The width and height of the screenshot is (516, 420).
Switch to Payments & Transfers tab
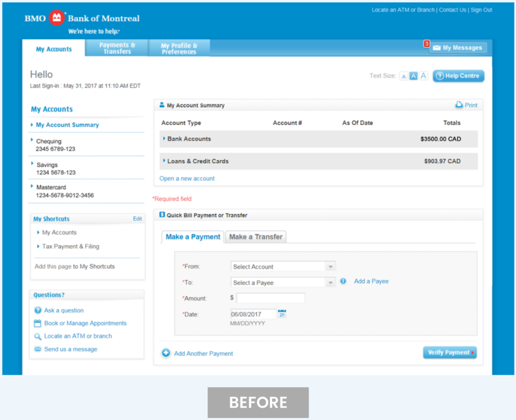117,48
